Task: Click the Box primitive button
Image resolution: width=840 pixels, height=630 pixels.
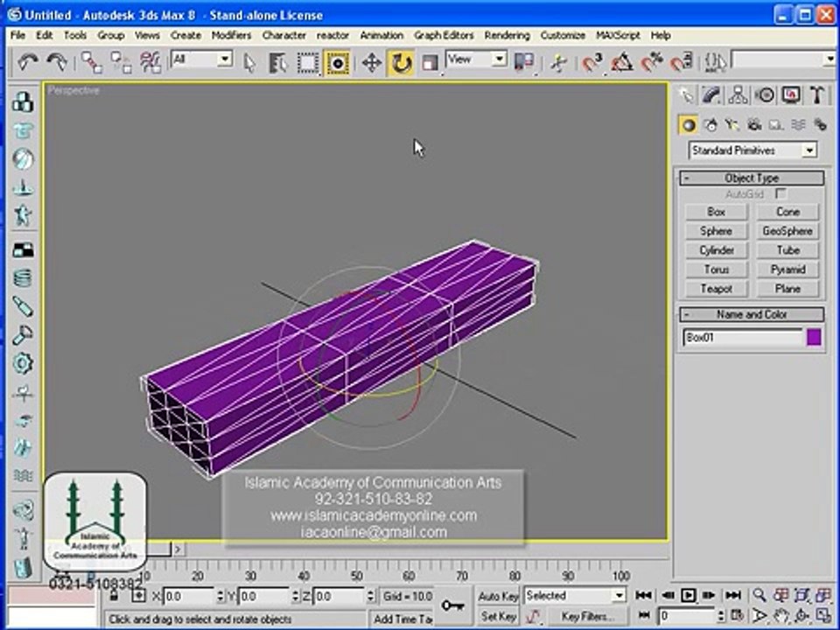Action: pyautogui.click(x=717, y=212)
